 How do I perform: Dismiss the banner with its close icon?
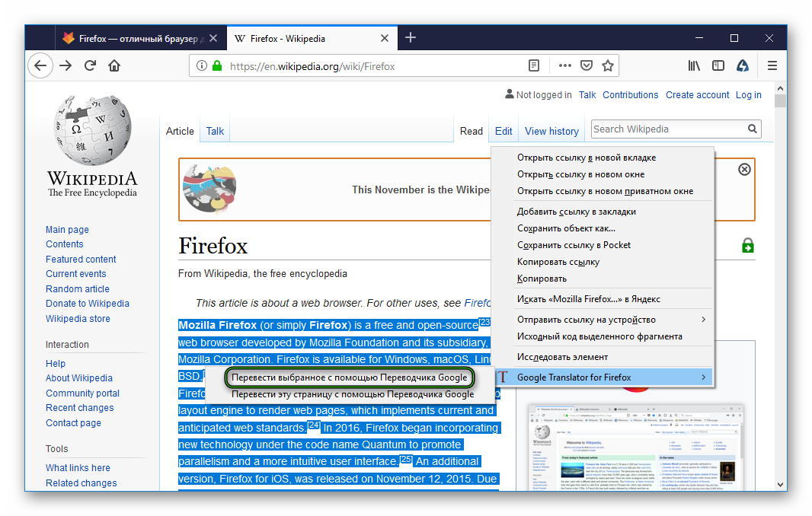(x=744, y=169)
